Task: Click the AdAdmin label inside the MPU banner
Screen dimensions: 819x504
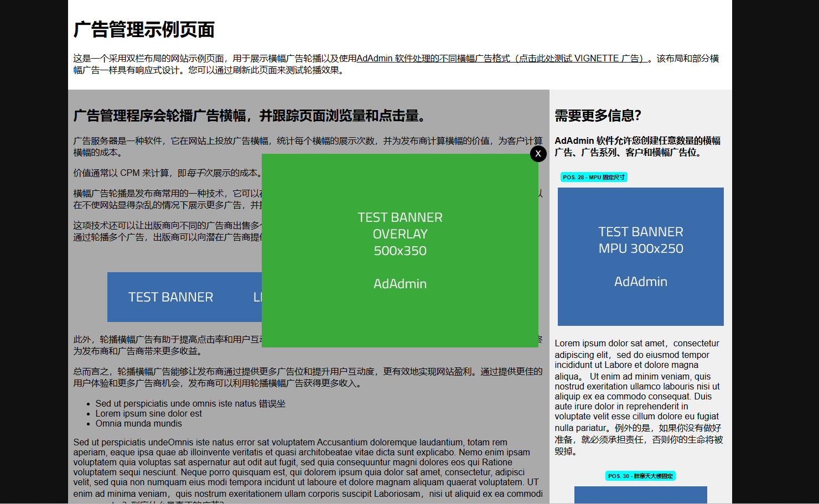Action: (x=640, y=281)
